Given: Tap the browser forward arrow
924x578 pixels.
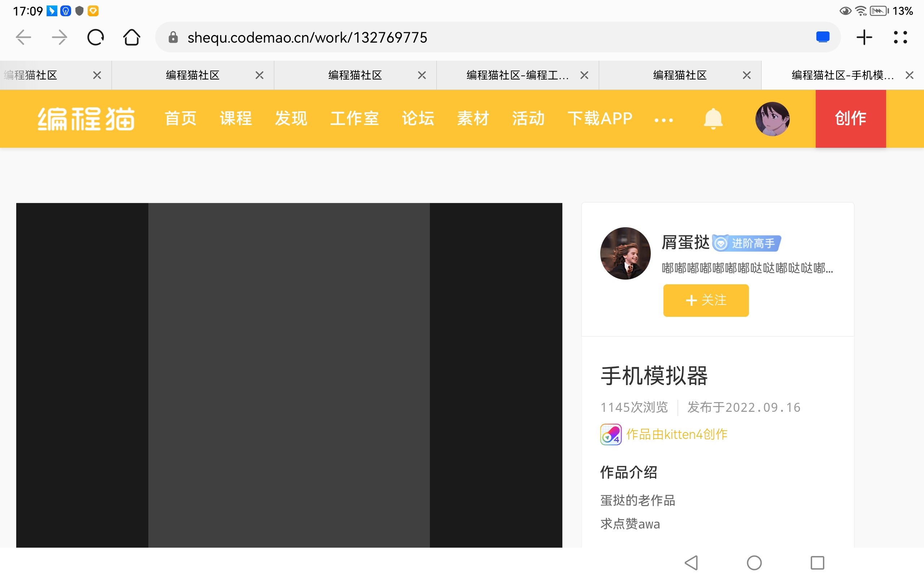Looking at the screenshot, I should tap(59, 38).
